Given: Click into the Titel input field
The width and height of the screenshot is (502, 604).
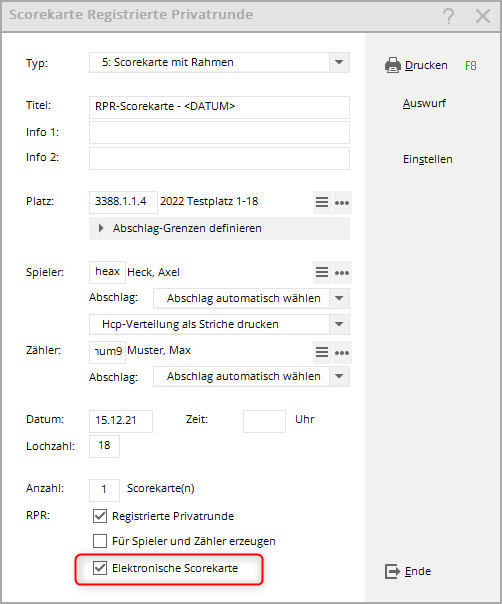Looking at the screenshot, I should pos(219,107).
